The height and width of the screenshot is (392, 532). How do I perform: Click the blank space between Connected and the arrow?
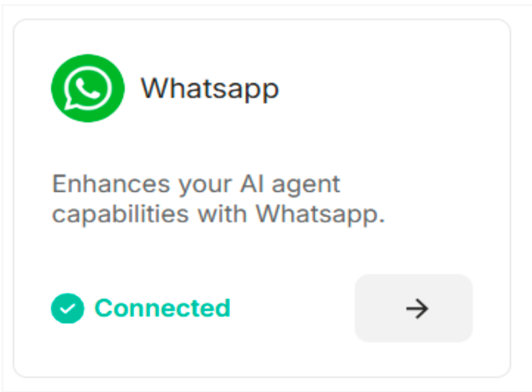point(293,308)
